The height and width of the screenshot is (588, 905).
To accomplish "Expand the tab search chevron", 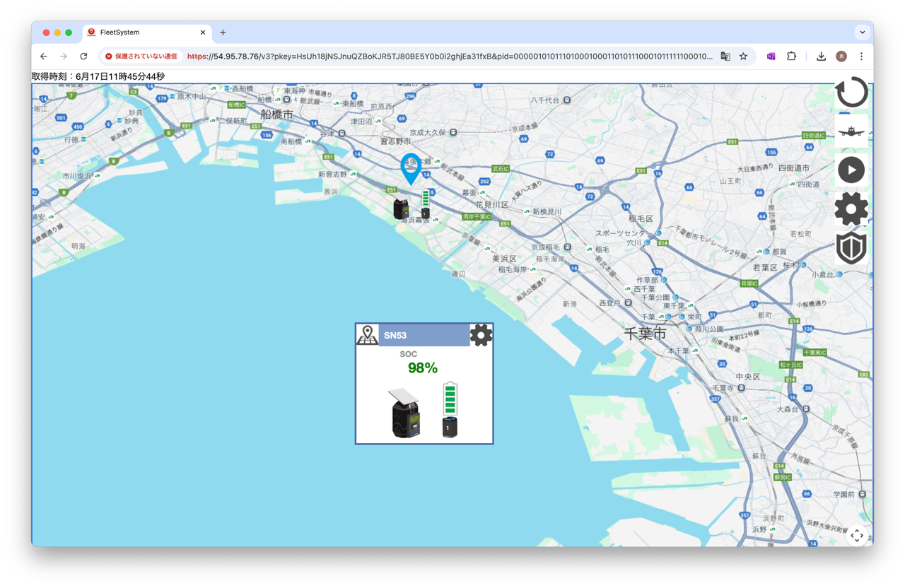I will pyautogui.click(x=862, y=33).
